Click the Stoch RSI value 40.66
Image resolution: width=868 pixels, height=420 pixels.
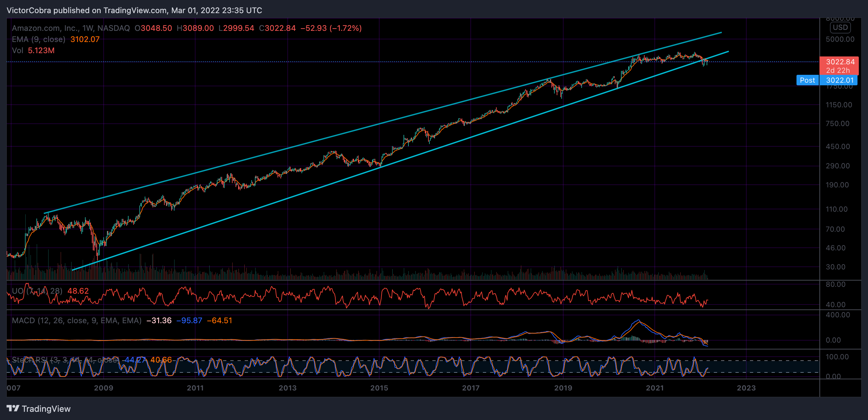(161, 360)
